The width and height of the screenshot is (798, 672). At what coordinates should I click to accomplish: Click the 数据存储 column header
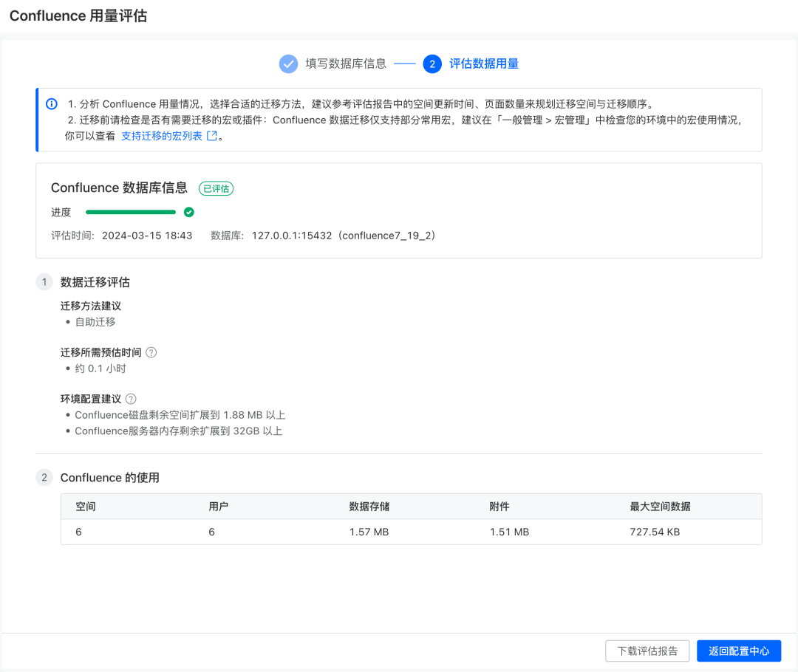369,506
